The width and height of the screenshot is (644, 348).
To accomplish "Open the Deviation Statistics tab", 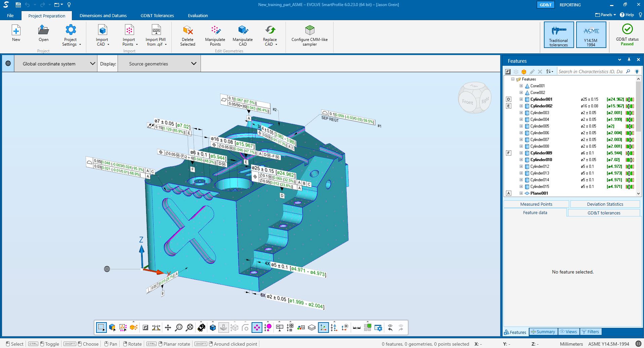I will [x=605, y=204].
